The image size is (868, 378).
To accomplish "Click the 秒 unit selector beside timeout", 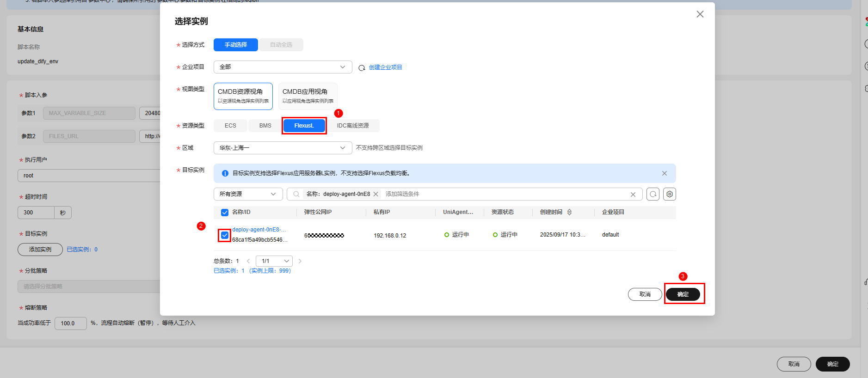I will [63, 213].
